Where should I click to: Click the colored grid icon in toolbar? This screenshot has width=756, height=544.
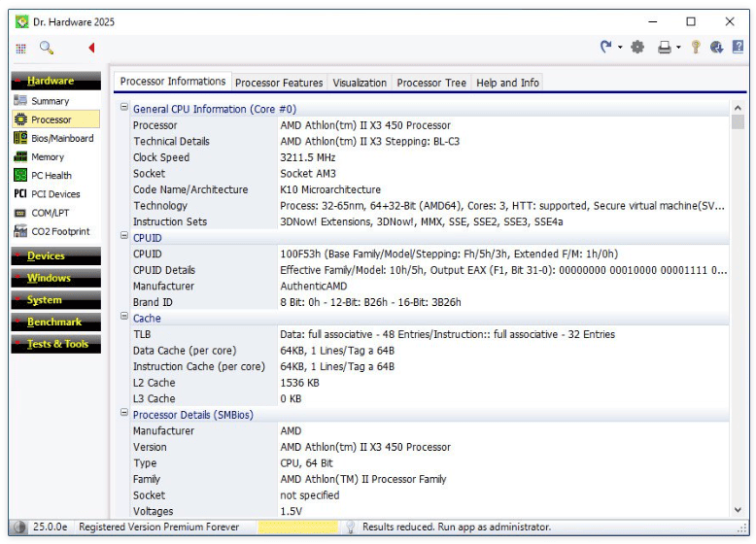click(x=20, y=49)
